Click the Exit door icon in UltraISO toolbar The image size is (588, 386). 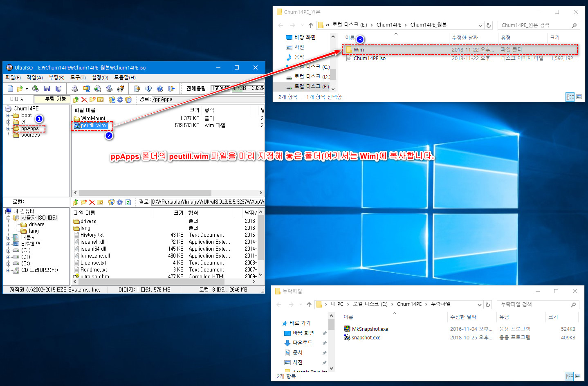pos(171,88)
